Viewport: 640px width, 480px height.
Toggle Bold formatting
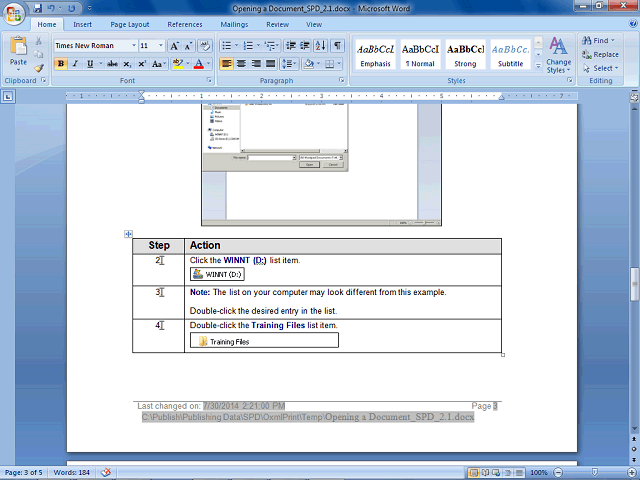61,64
